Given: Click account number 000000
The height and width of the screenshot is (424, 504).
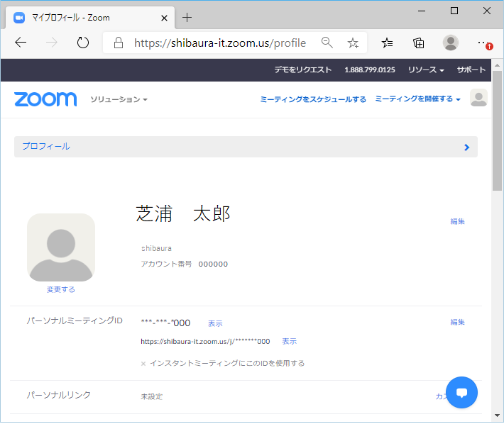Looking at the screenshot, I should click(x=213, y=264).
